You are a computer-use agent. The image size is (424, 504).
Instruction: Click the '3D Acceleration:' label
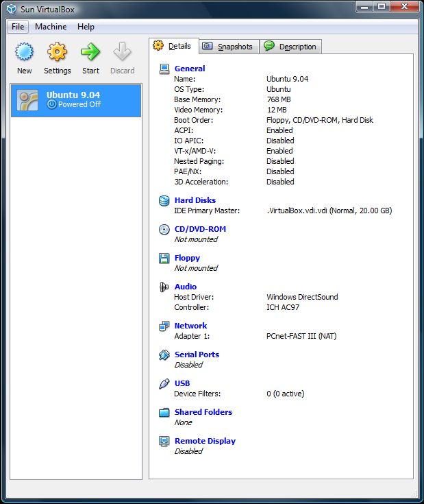(201, 182)
